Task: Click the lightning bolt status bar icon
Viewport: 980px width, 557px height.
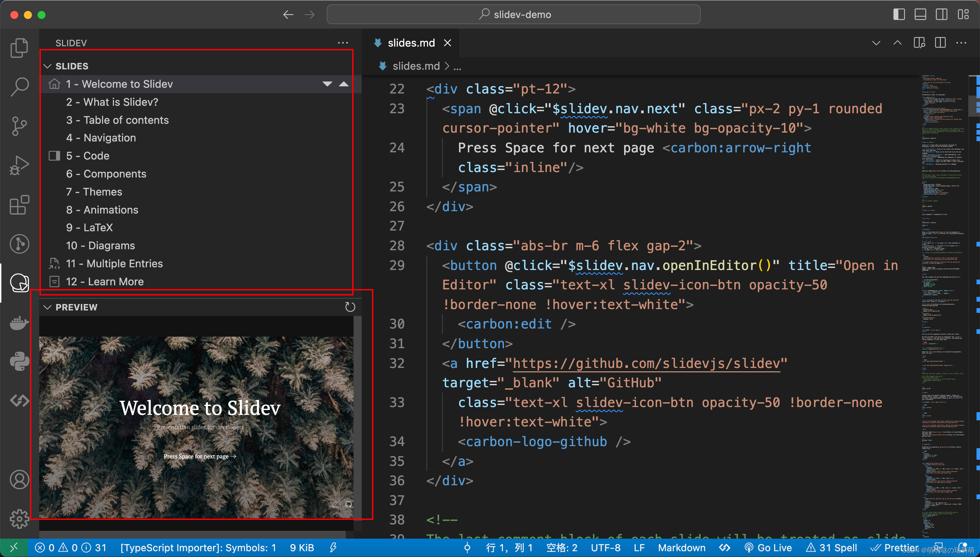Action: coord(333,547)
